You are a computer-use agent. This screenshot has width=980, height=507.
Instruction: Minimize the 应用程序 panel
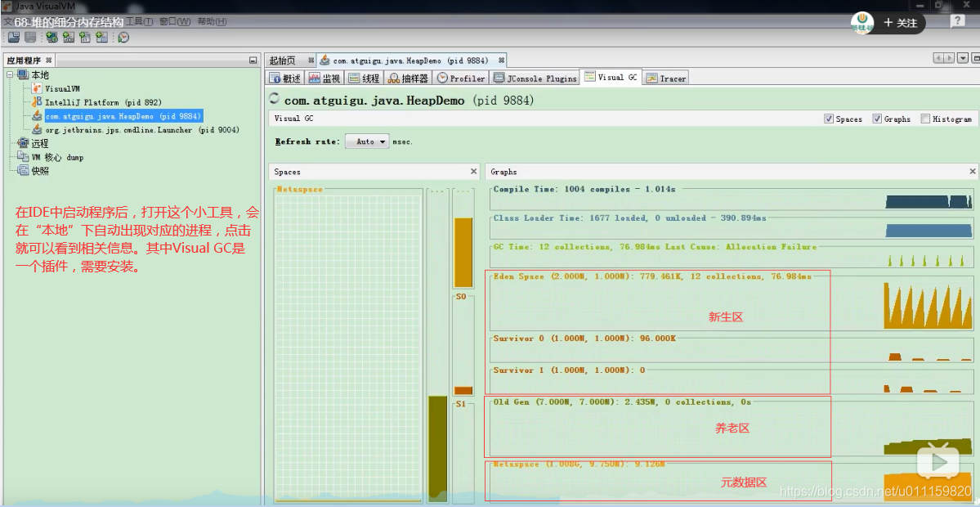tap(253, 61)
